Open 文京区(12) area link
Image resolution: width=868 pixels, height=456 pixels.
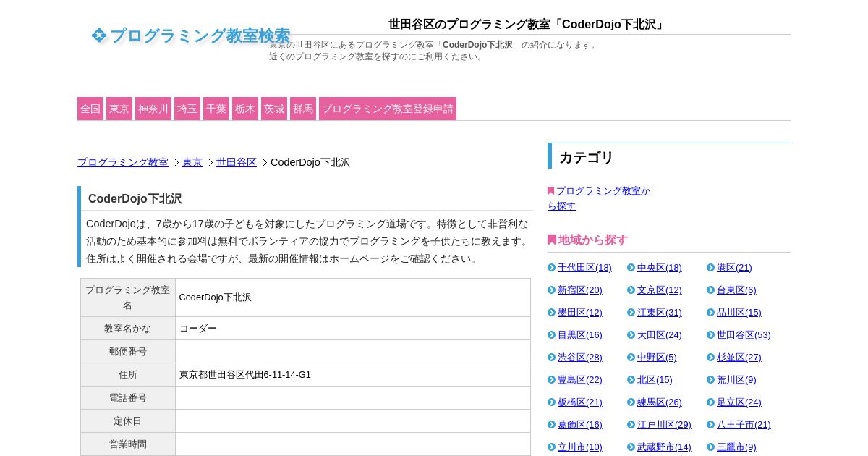pos(660,290)
